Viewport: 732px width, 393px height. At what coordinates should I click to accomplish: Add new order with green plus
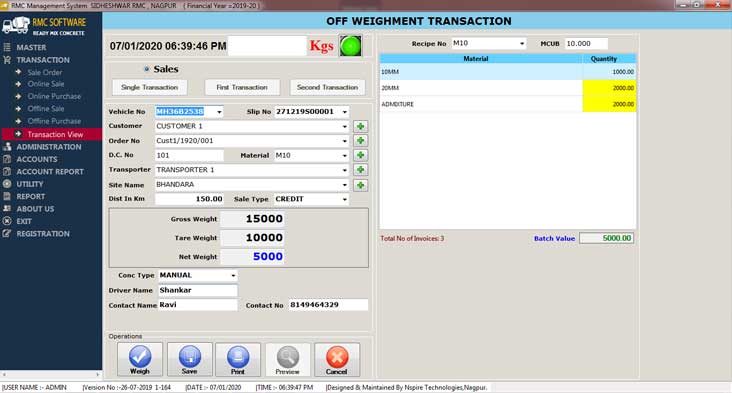360,140
